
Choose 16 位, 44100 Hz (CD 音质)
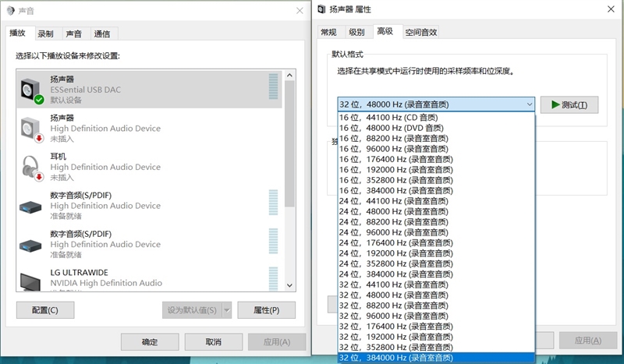click(436, 118)
